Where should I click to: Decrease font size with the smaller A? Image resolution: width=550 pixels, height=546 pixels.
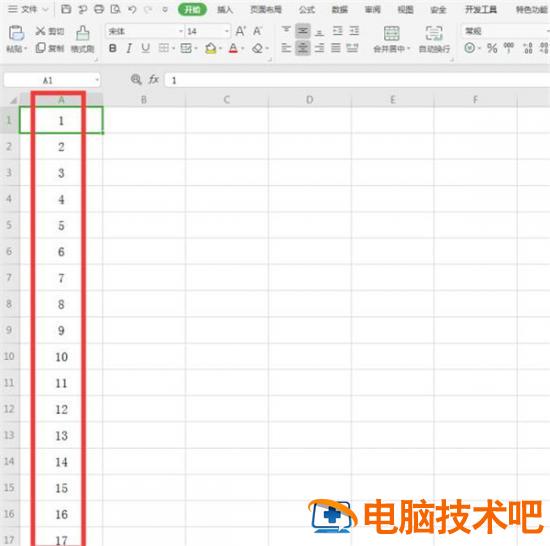tap(257, 31)
